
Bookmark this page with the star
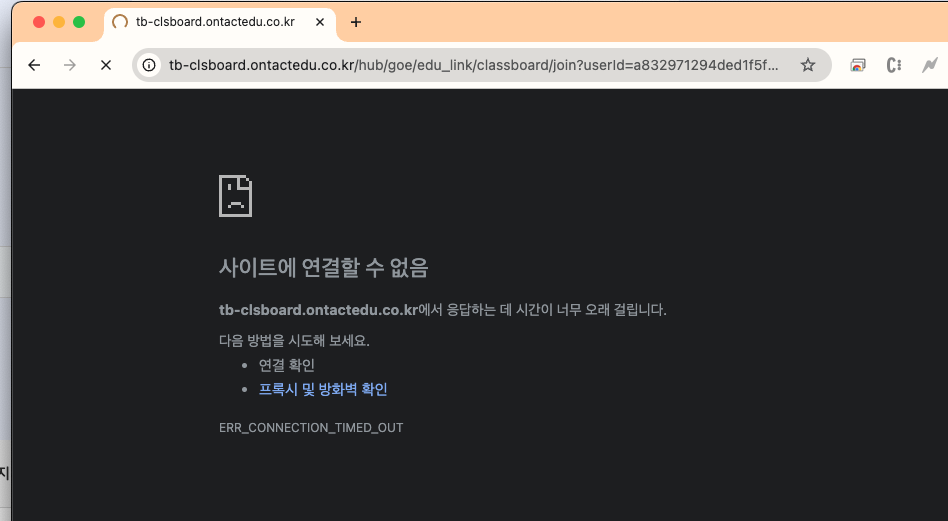[808, 65]
